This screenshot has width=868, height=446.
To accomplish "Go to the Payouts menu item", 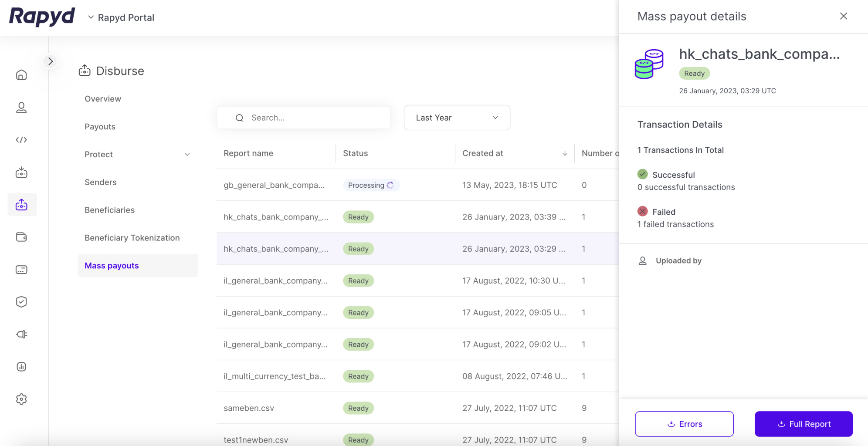I will [x=100, y=127].
